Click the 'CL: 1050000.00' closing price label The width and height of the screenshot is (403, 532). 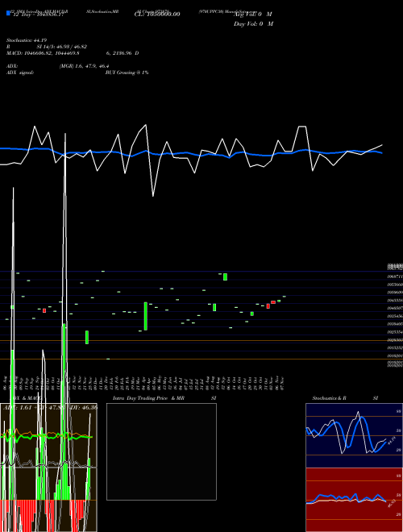(x=157, y=15)
